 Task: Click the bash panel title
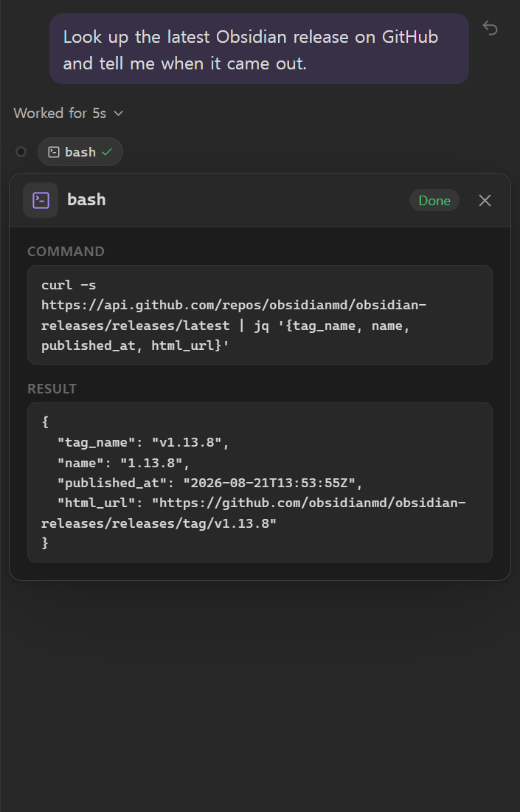pyautogui.click(x=86, y=200)
